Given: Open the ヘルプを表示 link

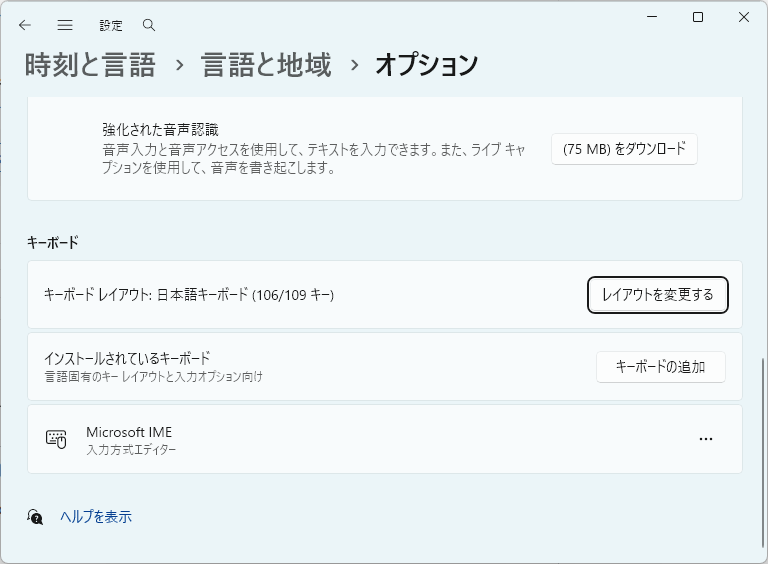Looking at the screenshot, I should [x=96, y=517].
